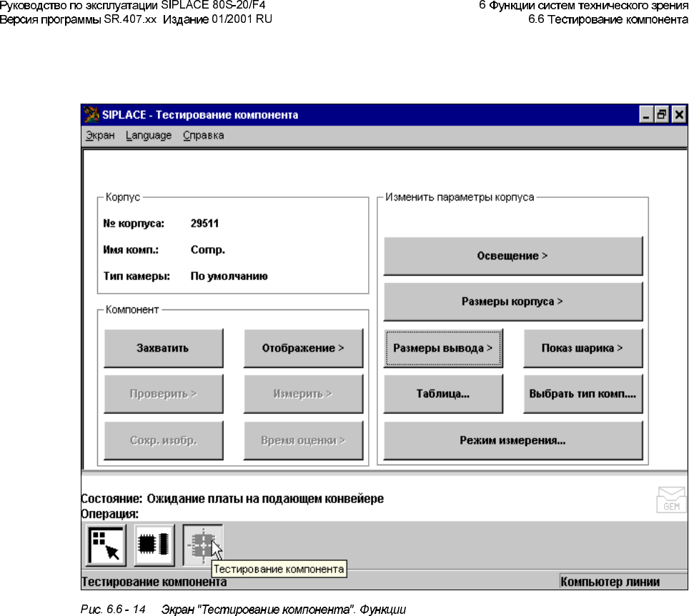Click the component name value Comp.

tap(208, 249)
